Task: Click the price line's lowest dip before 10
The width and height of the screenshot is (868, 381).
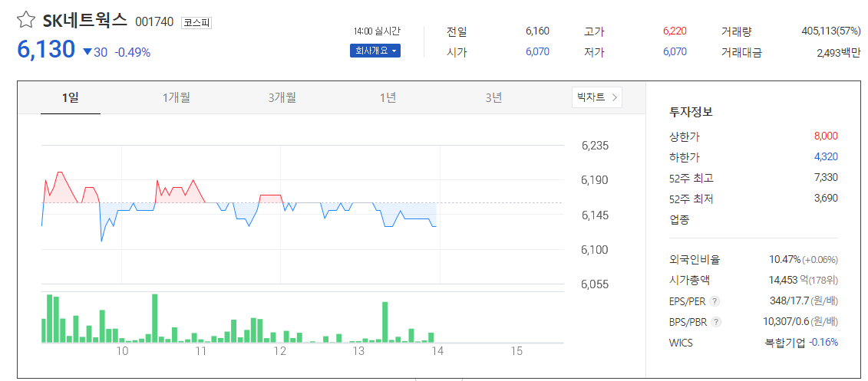Action: [101, 241]
